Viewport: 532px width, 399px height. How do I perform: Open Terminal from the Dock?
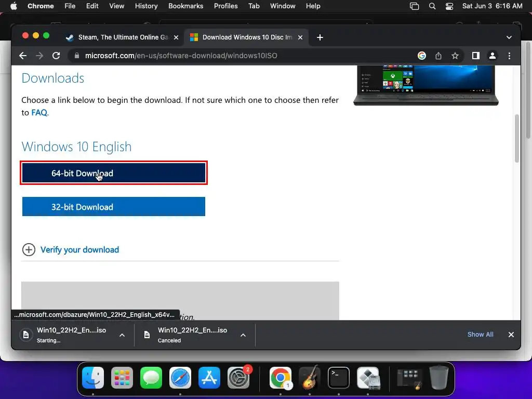click(339, 378)
